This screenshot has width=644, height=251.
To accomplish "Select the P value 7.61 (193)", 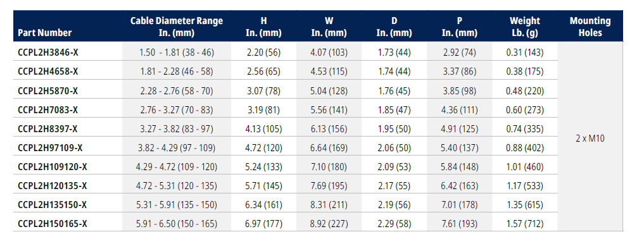I will (459, 224).
